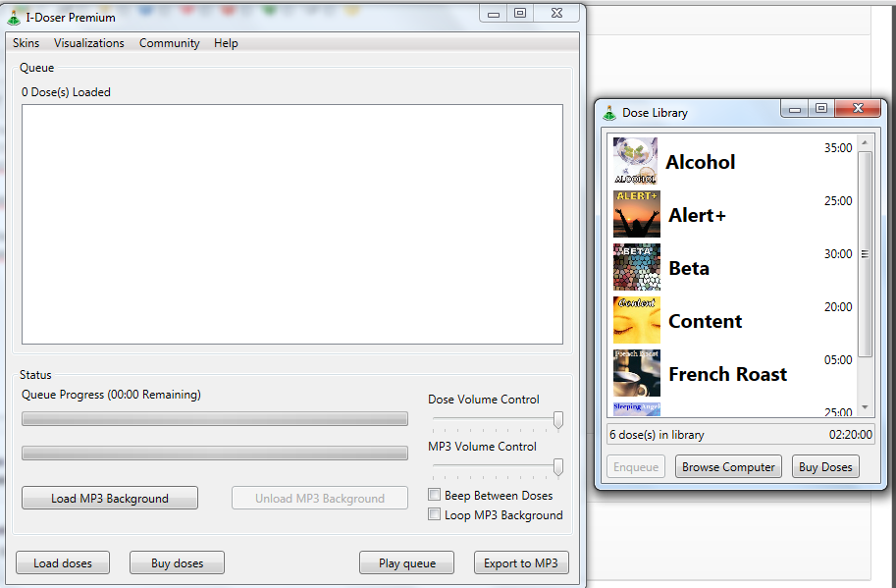Open the Skins menu
The image size is (896, 588).
(x=26, y=43)
